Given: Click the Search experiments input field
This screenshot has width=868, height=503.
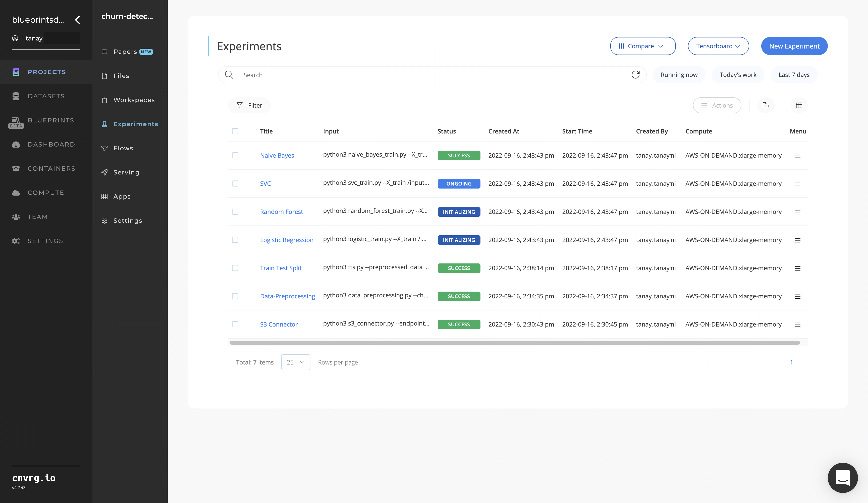Looking at the screenshot, I should point(432,75).
